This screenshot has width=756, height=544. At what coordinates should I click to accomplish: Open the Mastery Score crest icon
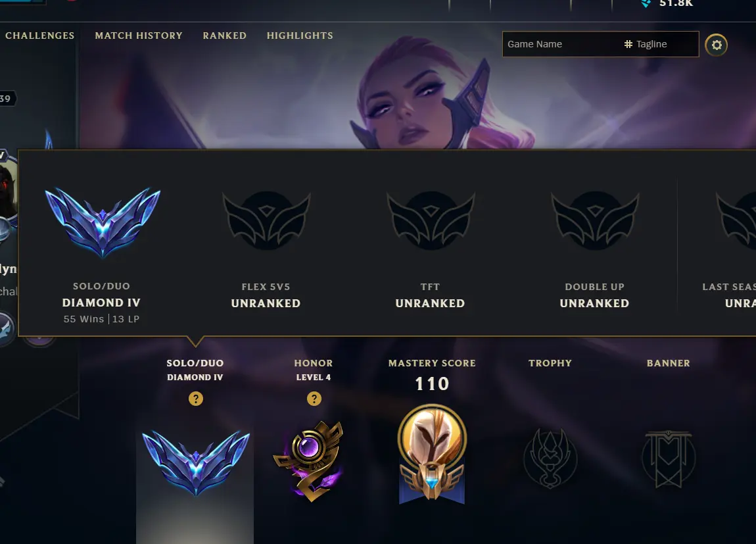(x=432, y=454)
